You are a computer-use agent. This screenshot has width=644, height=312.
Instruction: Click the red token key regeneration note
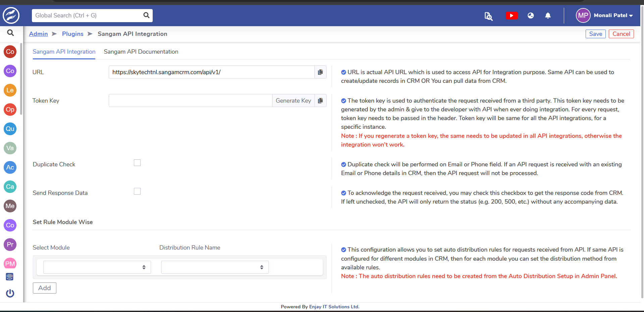[481, 140]
